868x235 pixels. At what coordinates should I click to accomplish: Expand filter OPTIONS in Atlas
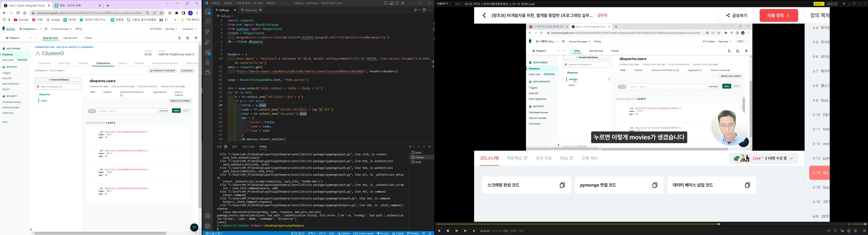[x=163, y=111]
